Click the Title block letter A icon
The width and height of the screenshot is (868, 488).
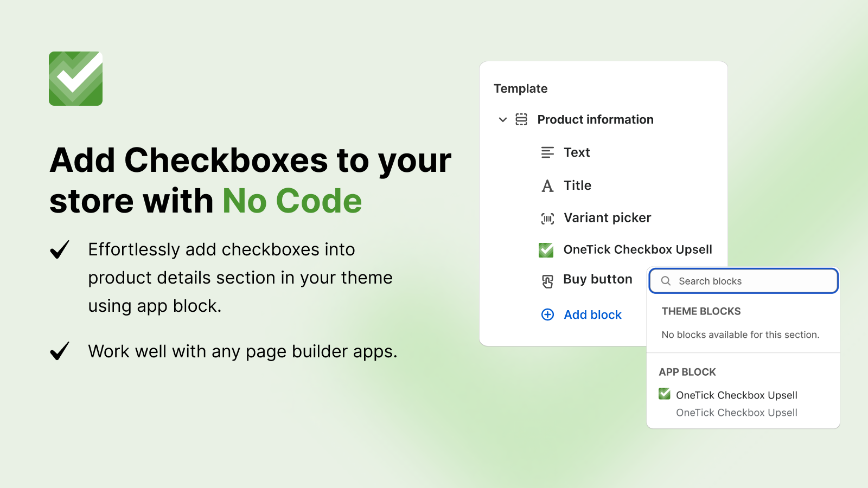click(547, 186)
